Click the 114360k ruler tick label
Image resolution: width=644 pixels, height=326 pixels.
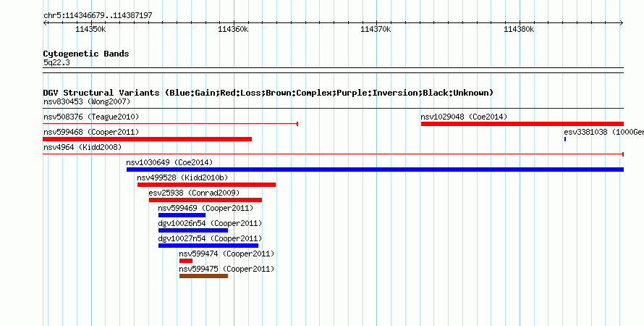click(x=233, y=29)
